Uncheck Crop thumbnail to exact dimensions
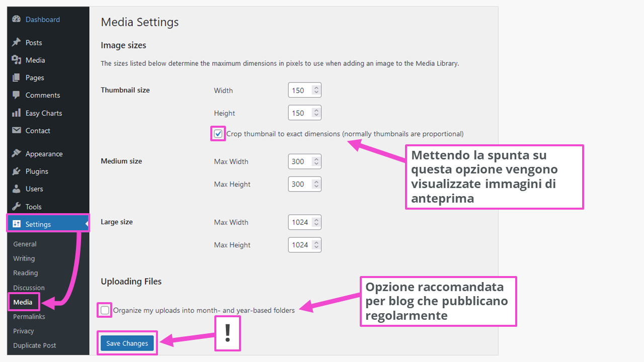 pos(218,134)
